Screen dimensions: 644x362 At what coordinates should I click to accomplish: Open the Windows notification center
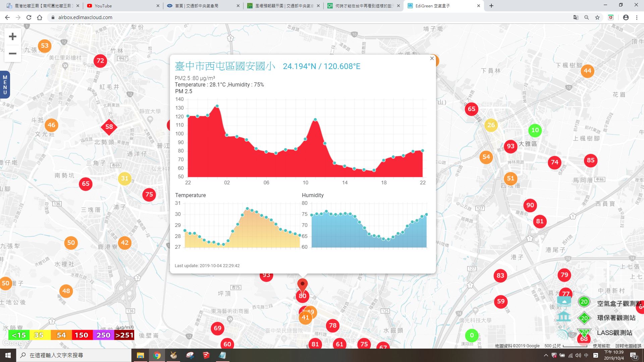tap(634, 356)
